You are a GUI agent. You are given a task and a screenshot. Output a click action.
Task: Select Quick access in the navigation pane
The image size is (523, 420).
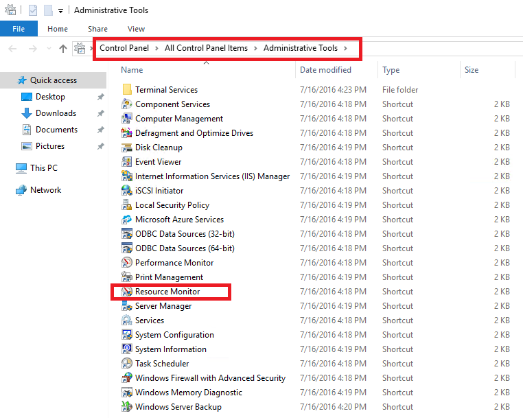pos(54,80)
